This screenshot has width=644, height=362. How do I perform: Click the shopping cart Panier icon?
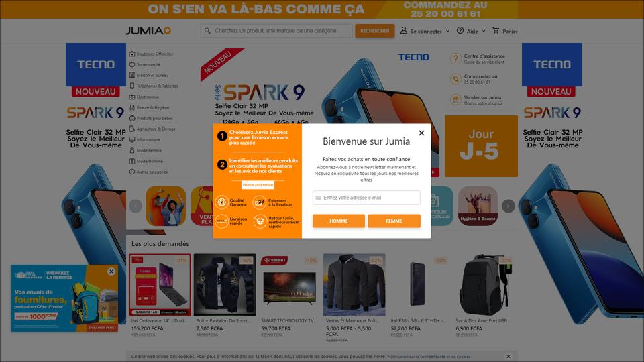(x=496, y=31)
